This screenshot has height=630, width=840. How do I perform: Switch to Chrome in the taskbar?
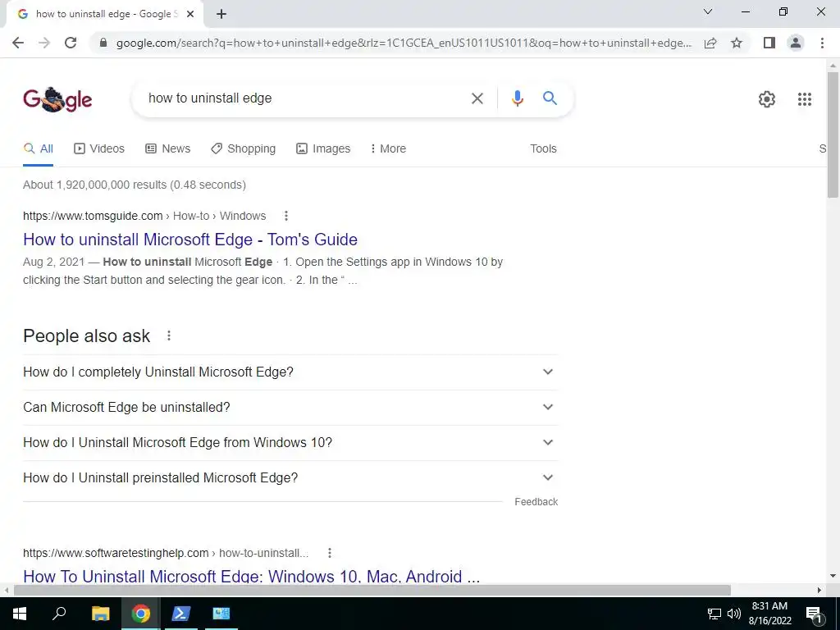[x=140, y=614]
